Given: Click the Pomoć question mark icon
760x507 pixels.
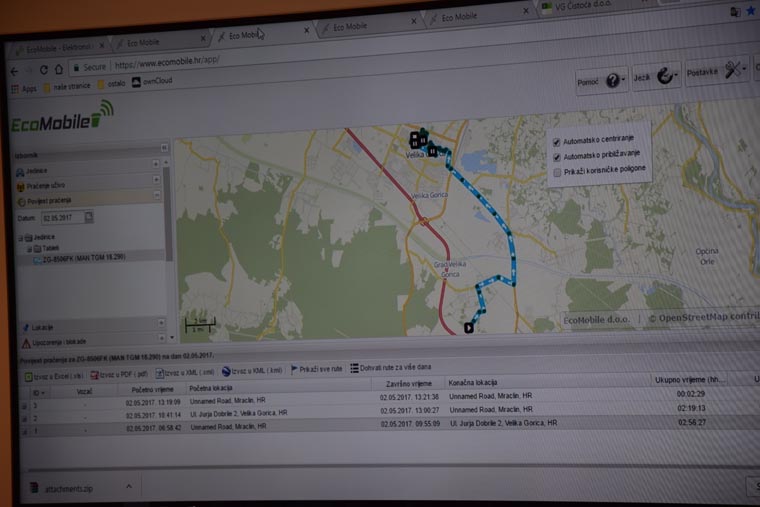Looking at the screenshot, I should (x=613, y=80).
